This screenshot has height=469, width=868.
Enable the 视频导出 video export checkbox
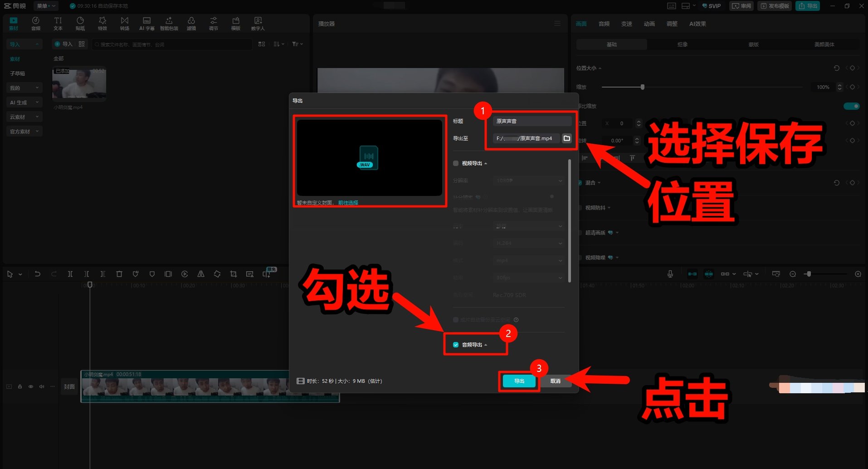click(x=455, y=163)
